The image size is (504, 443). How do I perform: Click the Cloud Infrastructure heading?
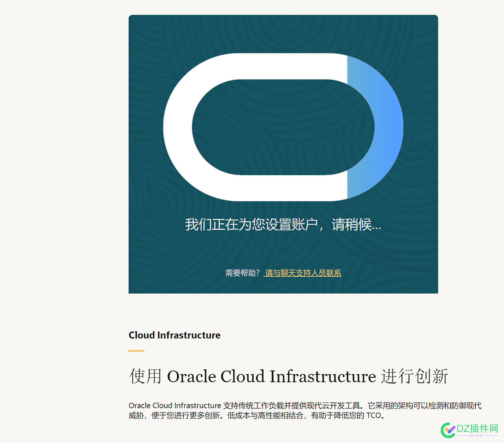(175, 335)
